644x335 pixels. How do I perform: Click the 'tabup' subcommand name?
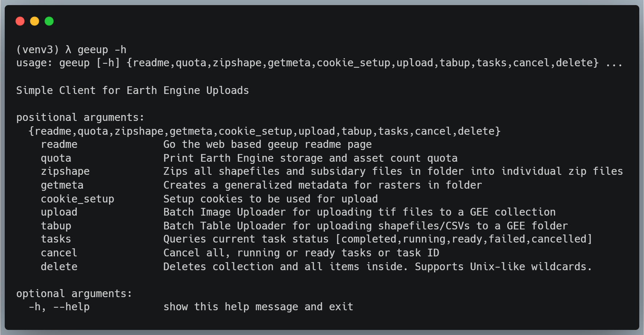tap(56, 226)
